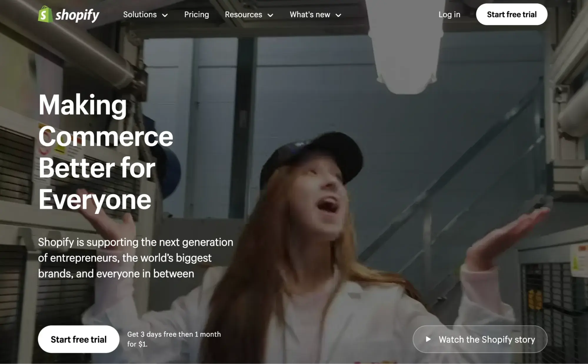
Task: Click the Shopify bag logo icon
Action: click(45, 14)
